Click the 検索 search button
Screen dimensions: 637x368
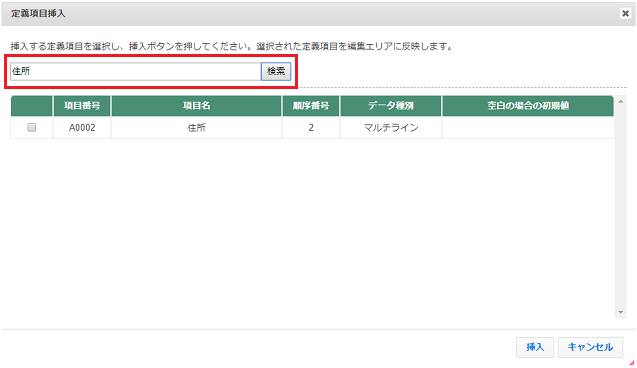(276, 71)
